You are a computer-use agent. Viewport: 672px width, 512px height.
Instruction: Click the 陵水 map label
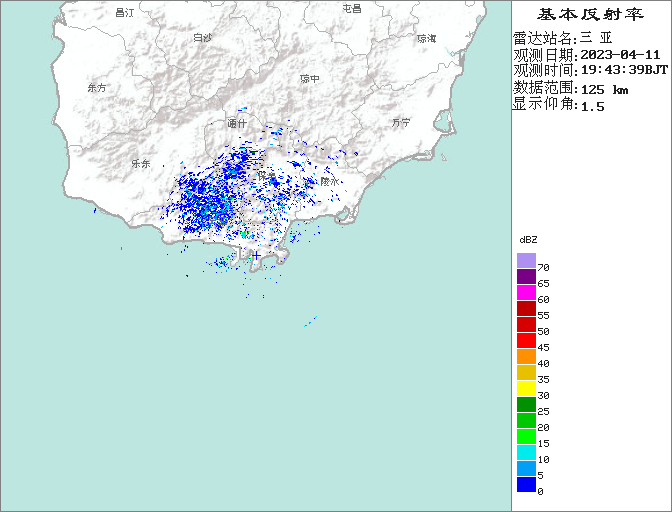point(330,182)
